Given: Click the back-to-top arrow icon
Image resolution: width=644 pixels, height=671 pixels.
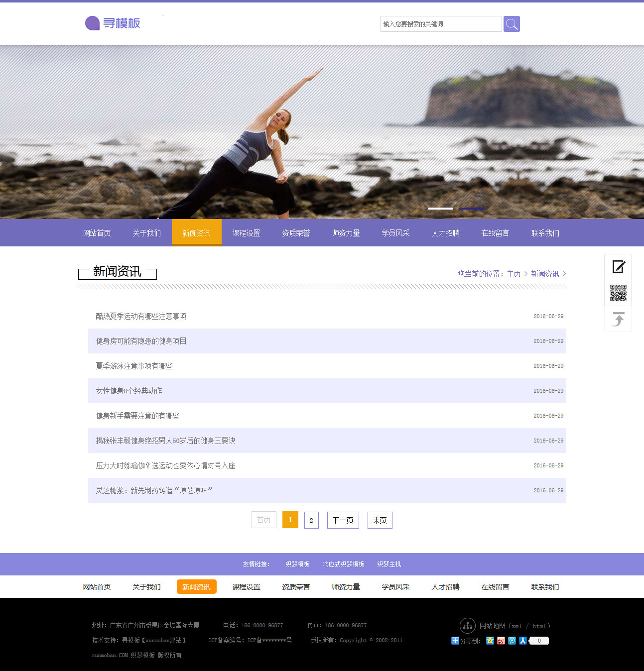Looking at the screenshot, I should [x=618, y=319].
